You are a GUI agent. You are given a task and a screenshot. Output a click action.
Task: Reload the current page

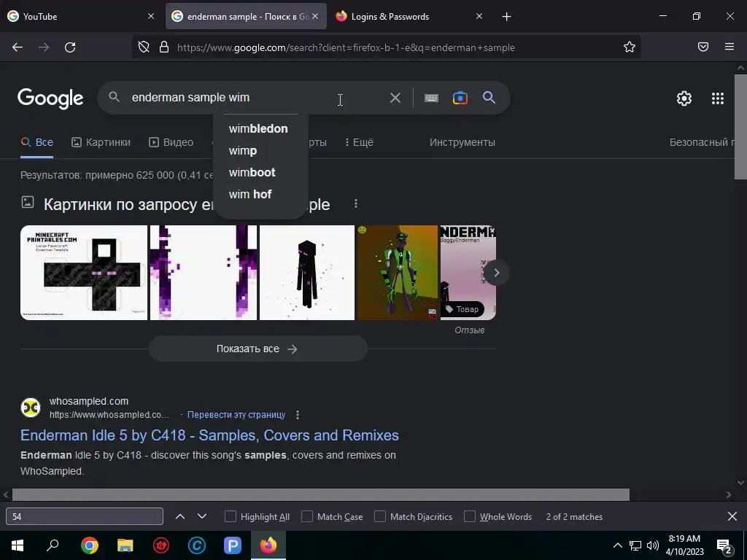(70, 47)
